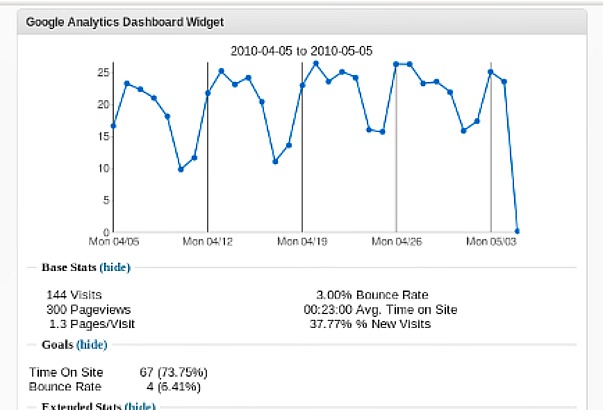Click the 'Goals' section heading
The height and width of the screenshot is (410, 603).
[57, 345]
